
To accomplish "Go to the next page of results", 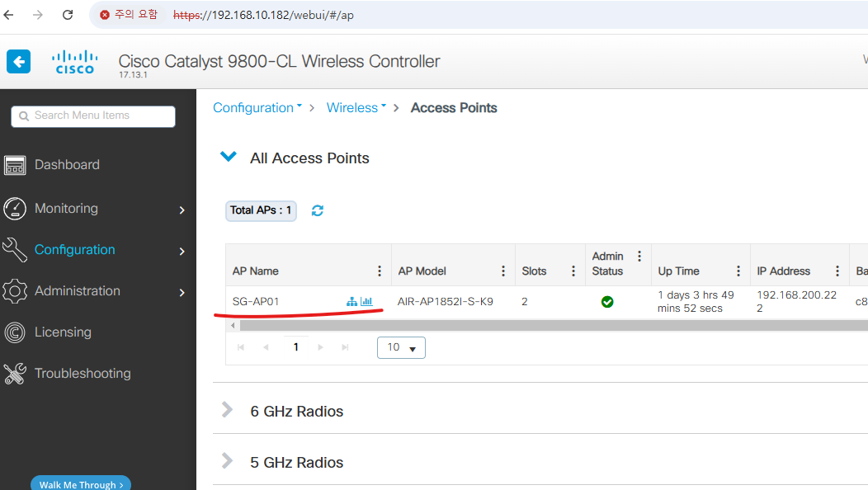I will point(320,348).
